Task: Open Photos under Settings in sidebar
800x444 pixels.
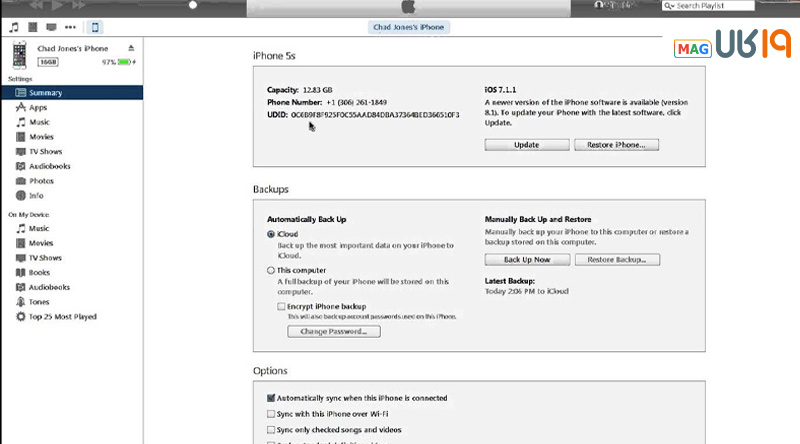Action: point(41,181)
